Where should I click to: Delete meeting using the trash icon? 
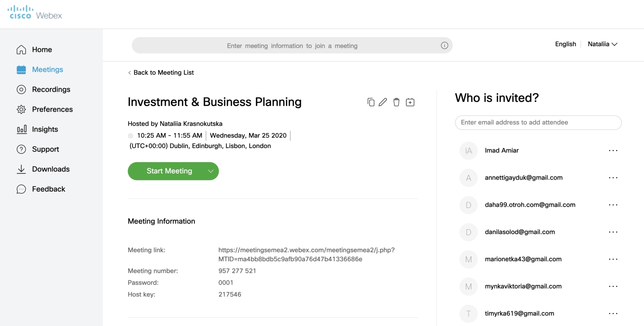pos(396,102)
